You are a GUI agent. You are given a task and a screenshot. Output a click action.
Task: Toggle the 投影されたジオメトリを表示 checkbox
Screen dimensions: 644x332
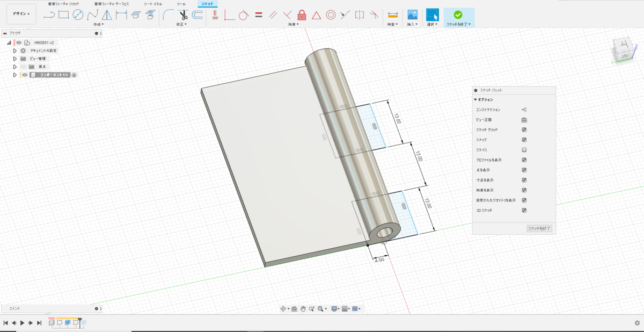524,200
